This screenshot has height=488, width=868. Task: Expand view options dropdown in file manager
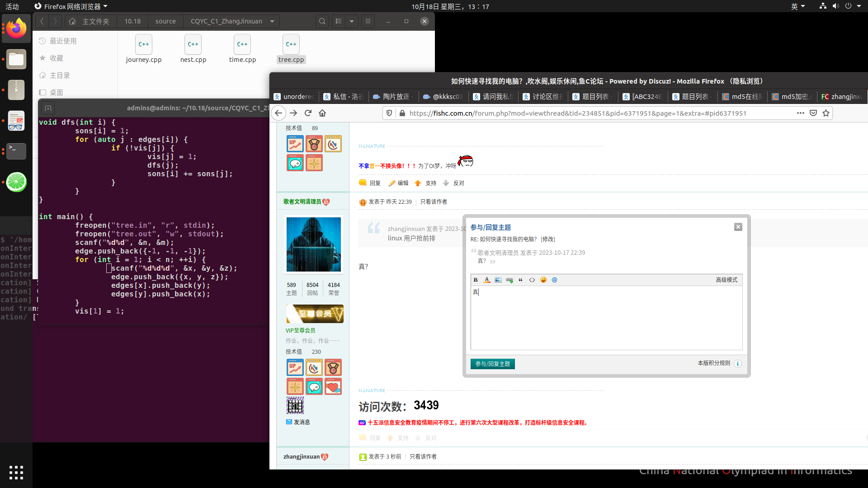[x=352, y=21]
